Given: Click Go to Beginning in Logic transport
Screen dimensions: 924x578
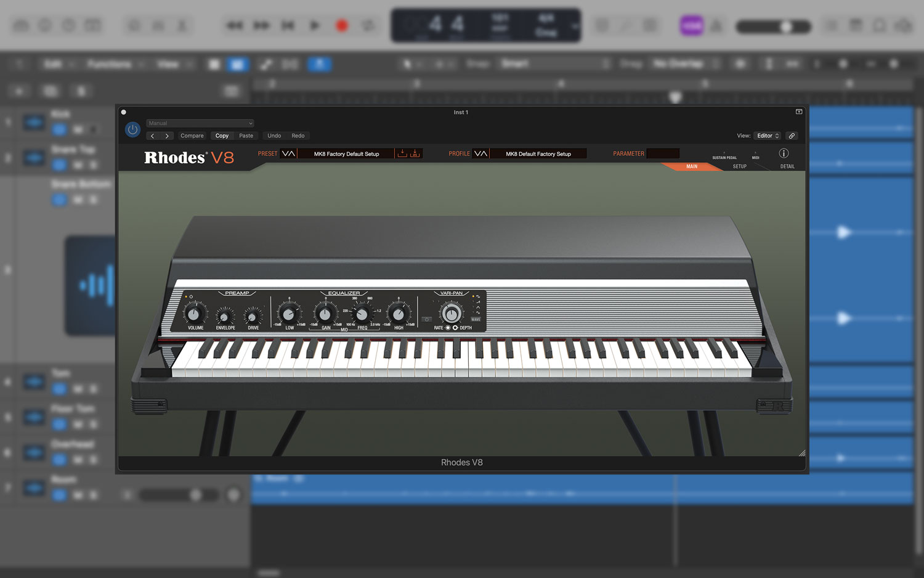Looking at the screenshot, I should 288,25.
